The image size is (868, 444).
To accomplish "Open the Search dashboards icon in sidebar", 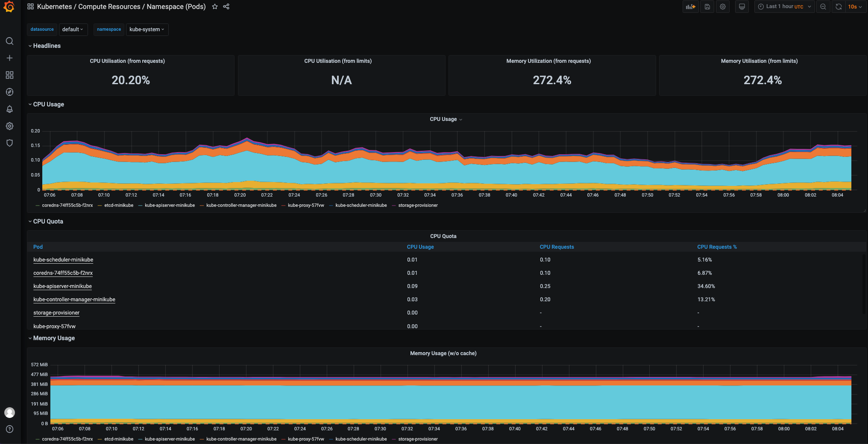I will point(9,41).
